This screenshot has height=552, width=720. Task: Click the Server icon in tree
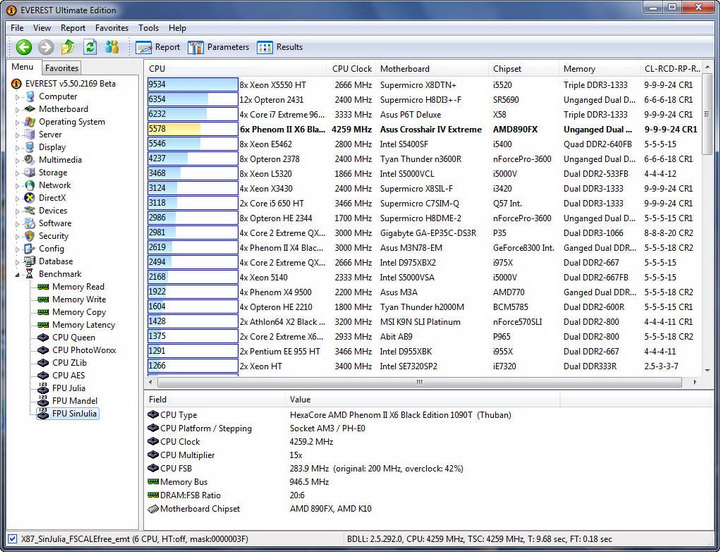(x=30, y=135)
